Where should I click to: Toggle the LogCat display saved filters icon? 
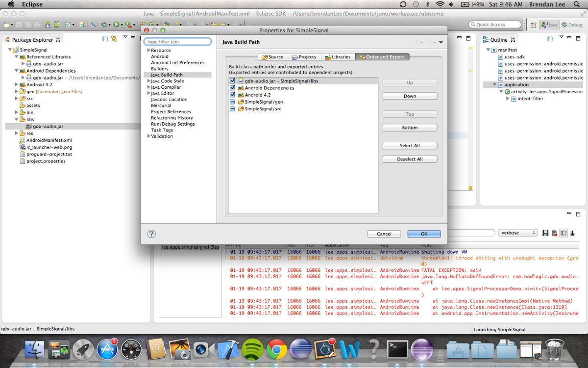pyautogui.click(x=563, y=233)
